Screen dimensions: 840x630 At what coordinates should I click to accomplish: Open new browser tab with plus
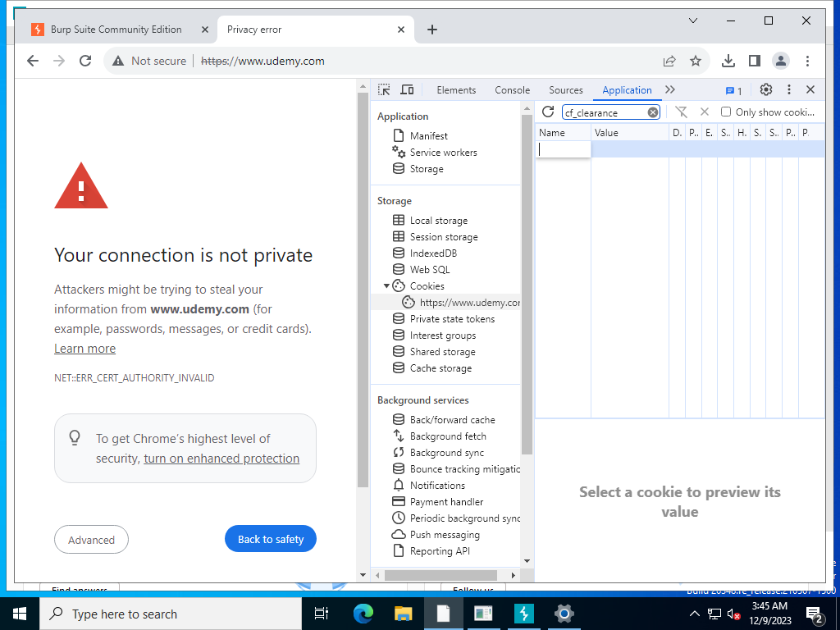(432, 30)
